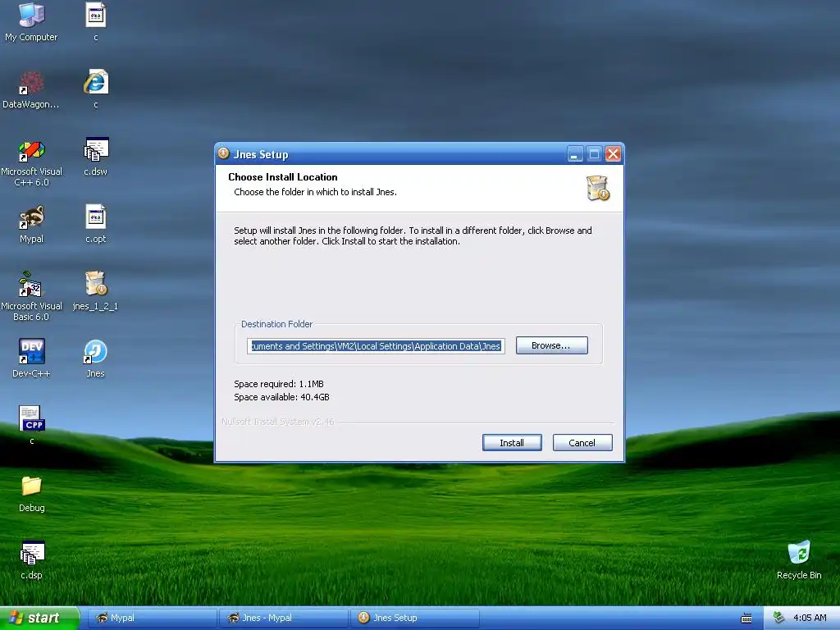
Task: Open the Debug folder on desktop
Action: [32, 493]
